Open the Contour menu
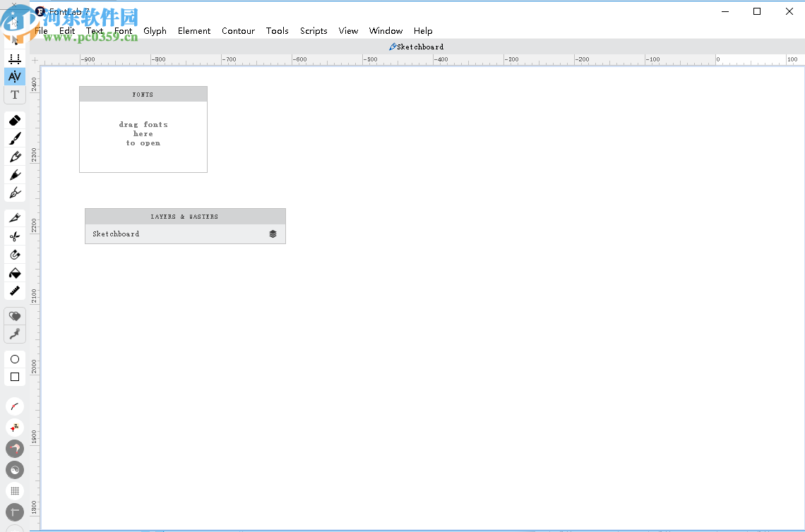The image size is (805, 532). (x=238, y=31)
